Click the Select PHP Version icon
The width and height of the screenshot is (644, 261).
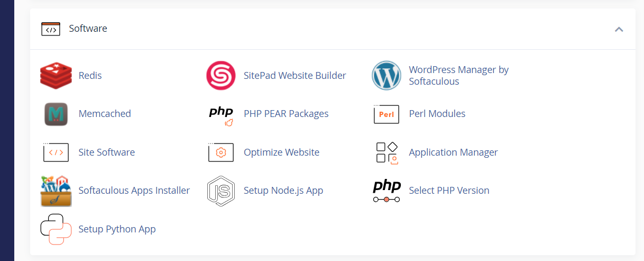[x=387, y=191]
